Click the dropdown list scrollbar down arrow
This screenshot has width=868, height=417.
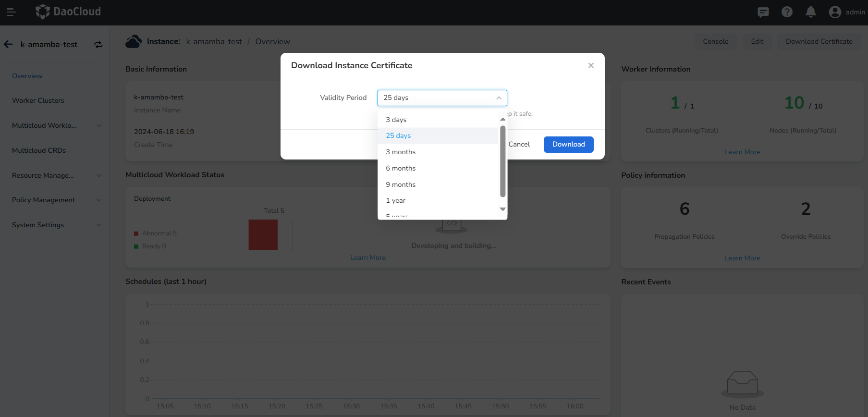pyautogui.click(x=502, y=209)
